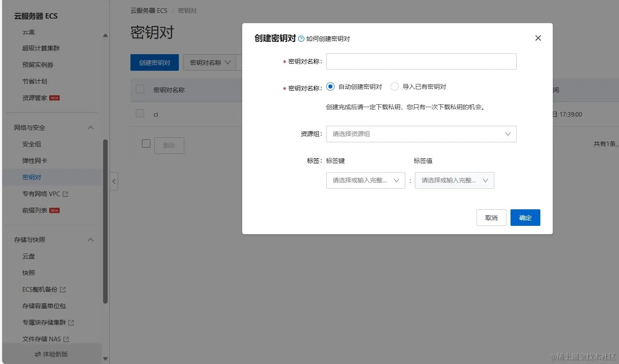The width and height of the screenshot is (619, 364).
Task: Open external link icon next to 文件存储 NAS
Action: pos(66,339)
